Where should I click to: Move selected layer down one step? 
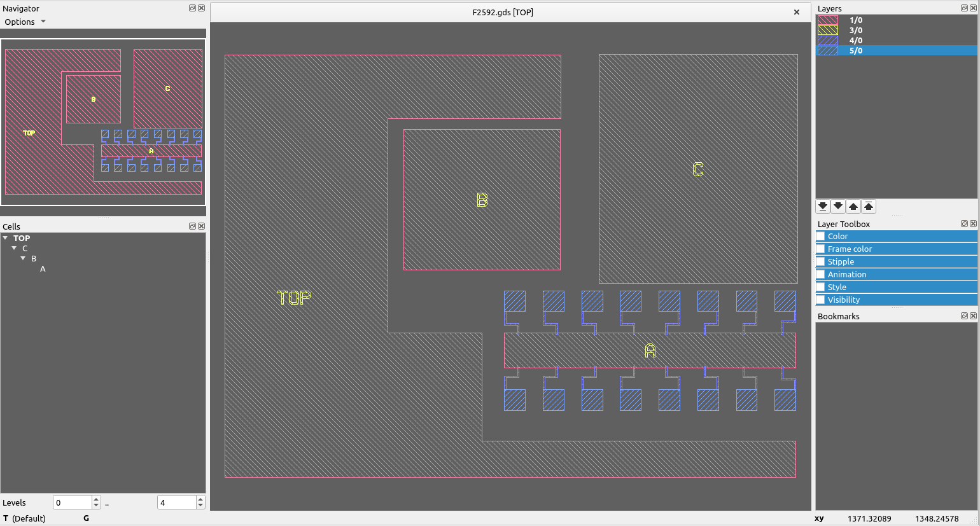838,206
